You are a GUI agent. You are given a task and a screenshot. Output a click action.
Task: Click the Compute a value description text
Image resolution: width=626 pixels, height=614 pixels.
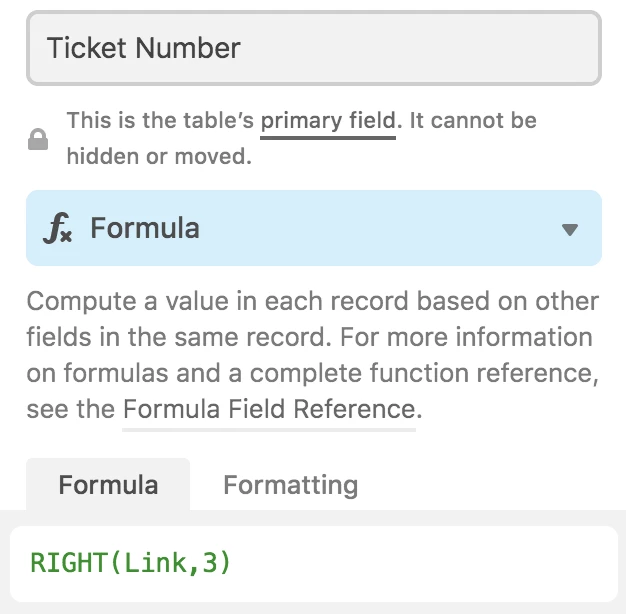312,355
